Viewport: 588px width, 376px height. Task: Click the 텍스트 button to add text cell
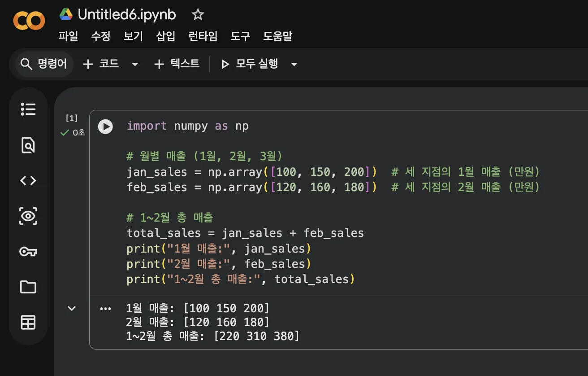click(x=177, y=64)
